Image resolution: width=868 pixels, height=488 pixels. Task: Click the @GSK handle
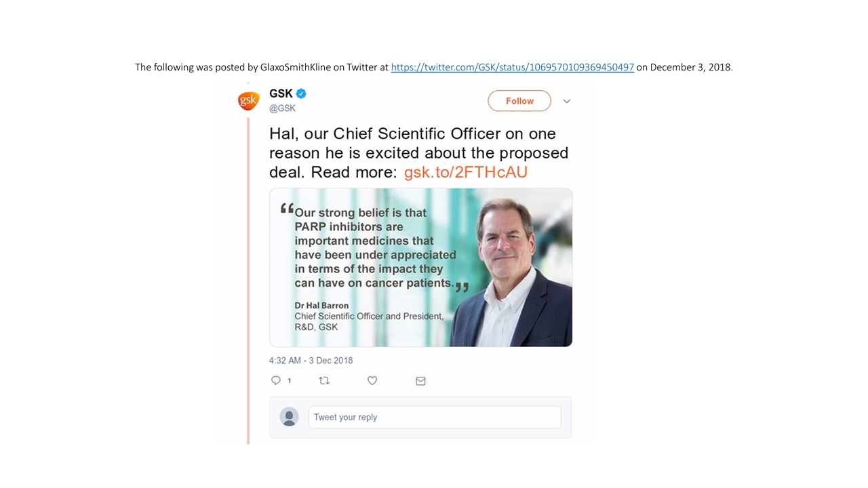(x=282, y=108)
